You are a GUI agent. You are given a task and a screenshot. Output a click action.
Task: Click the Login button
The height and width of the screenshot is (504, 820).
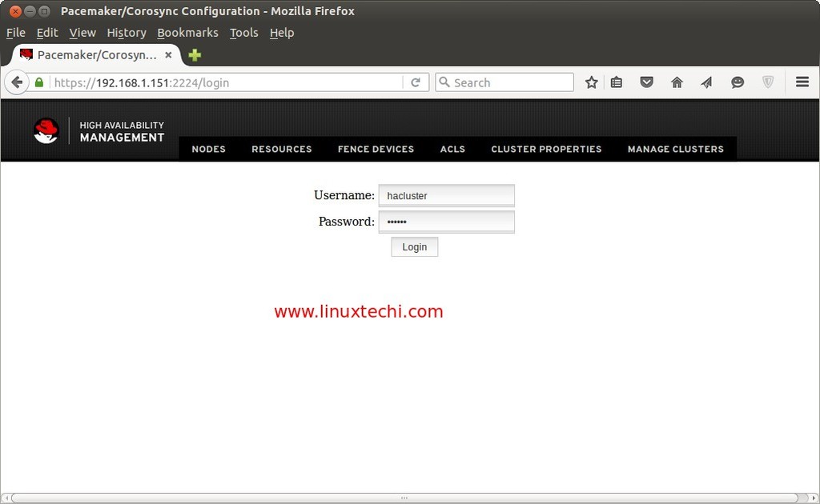pyautogui.click(x=414, y=246)
